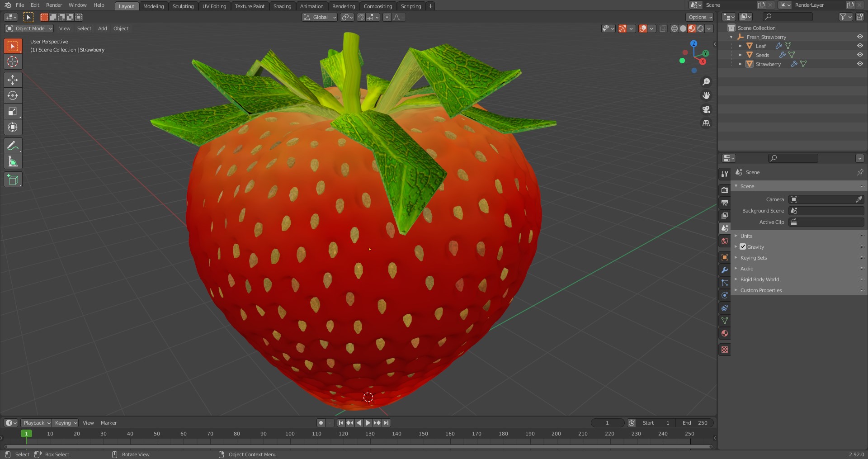Add a new workspace with plus button
This screenshot has height=459, width=868.
[x=430, y=6]
